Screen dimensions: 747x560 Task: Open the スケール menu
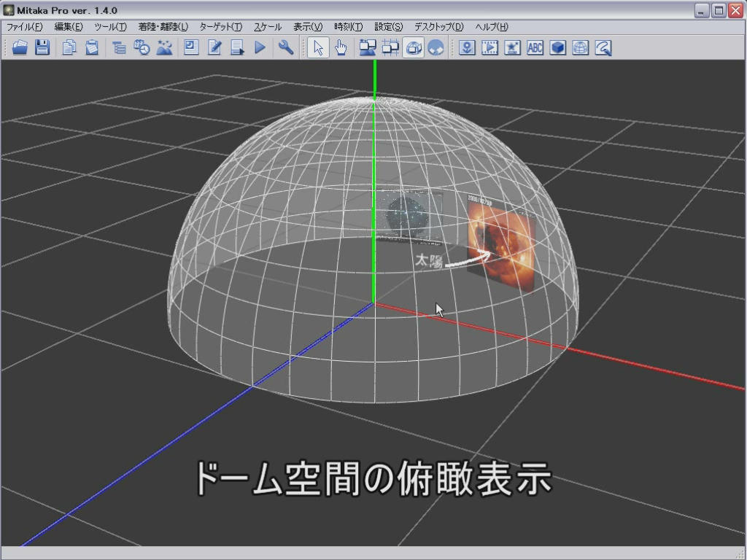pyautogui.click(x=268, y=27)
